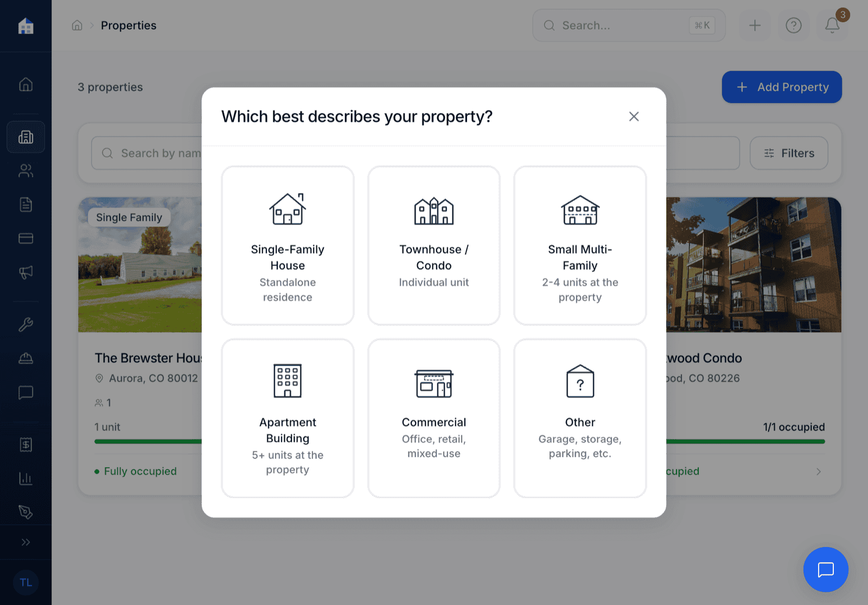Choose the Townhouse / Condo option
The image size is (868, 605).
433,246
